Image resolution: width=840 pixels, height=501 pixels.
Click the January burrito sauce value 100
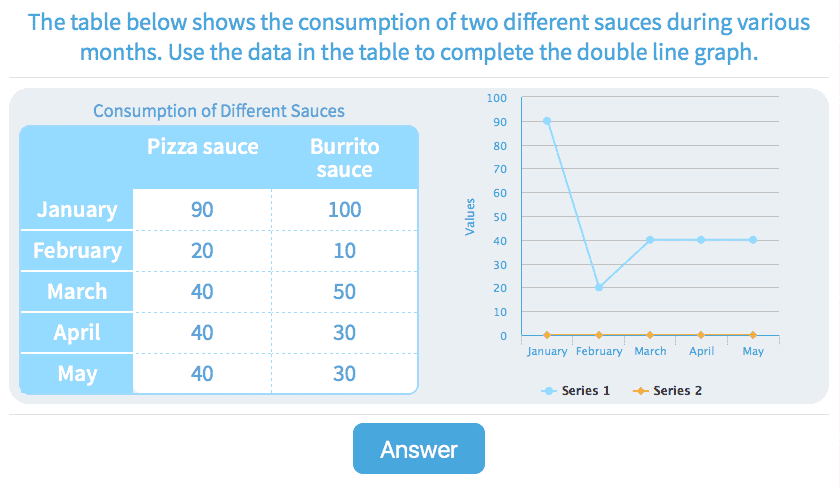(344, 210)
